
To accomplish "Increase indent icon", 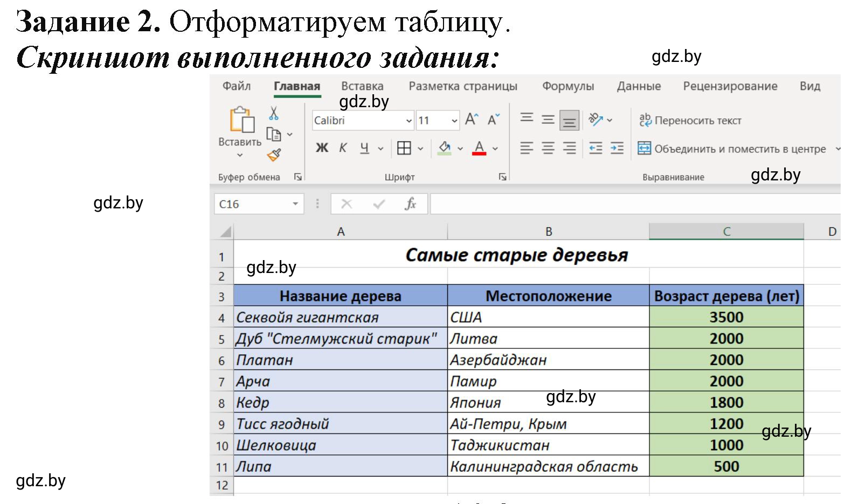I will click(617, 148).
